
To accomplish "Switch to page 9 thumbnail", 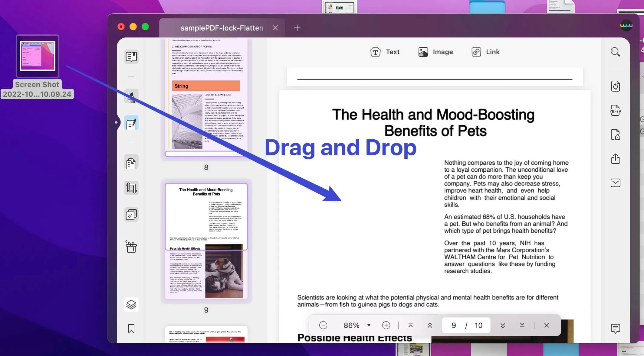I will tap(206, 241).
